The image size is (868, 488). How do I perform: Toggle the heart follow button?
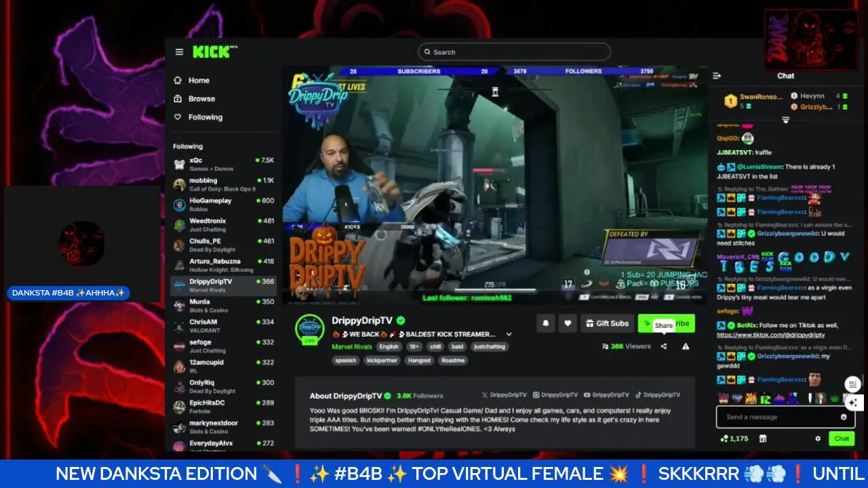click(568, 323)
